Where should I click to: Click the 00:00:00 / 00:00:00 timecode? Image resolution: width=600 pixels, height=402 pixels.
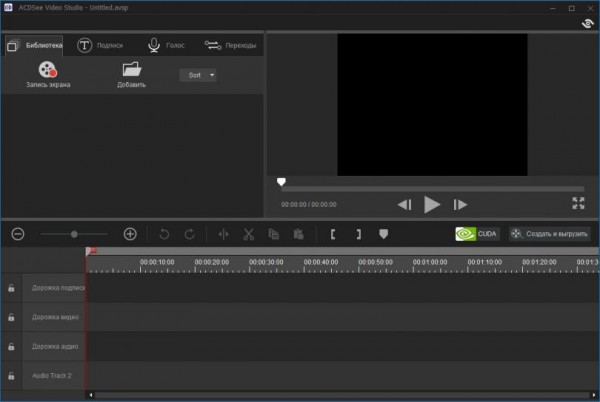pos(309,205)
